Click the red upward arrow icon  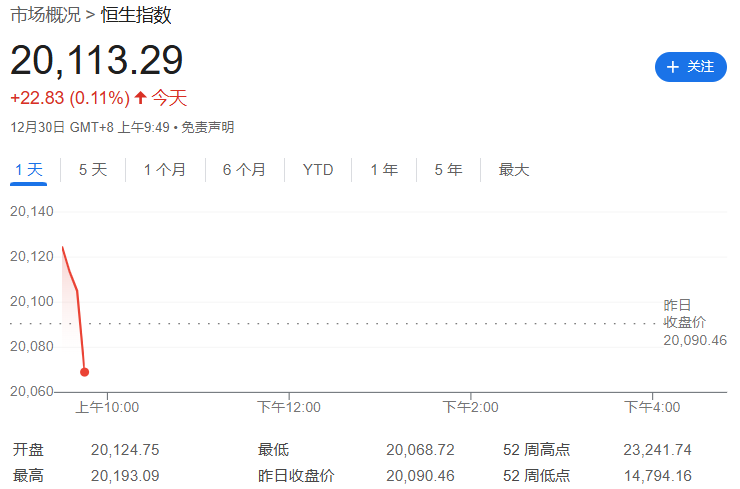coord(140,98)
